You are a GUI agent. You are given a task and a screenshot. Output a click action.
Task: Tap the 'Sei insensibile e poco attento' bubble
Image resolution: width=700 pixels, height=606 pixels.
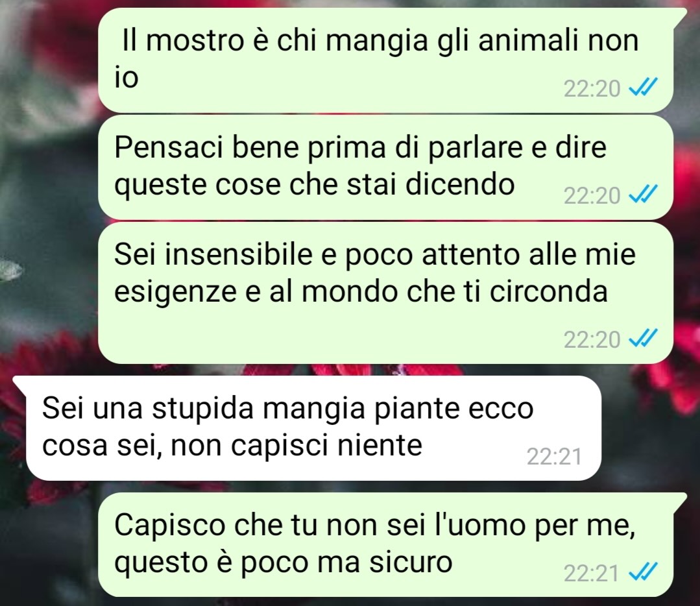[386, 293]
